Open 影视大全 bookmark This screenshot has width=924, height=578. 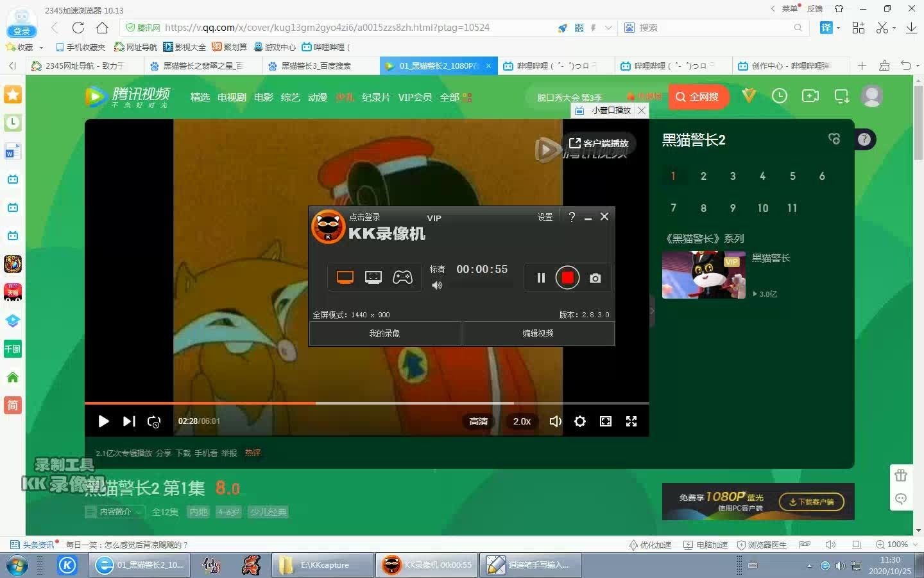click(x=185, y=47)
